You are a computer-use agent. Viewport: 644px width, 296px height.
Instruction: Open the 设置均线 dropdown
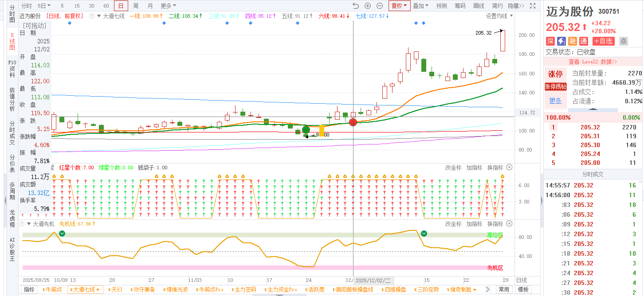coord(499,16)
